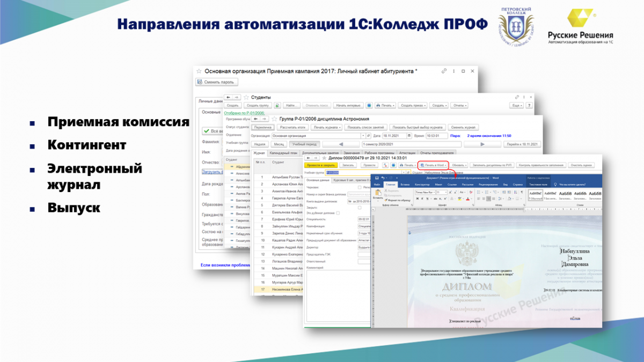This screenshot has width=644, height=362.
Task: Open the text highlight color picker in Word
Action: click(460, 198)
